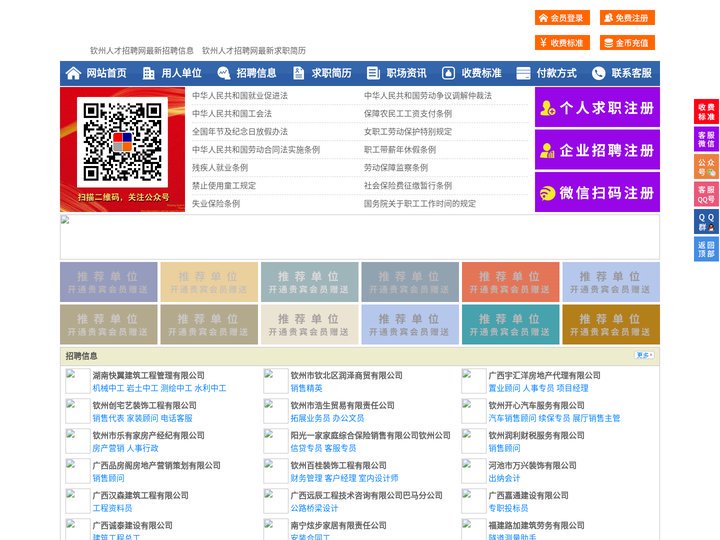Viewport: 720px width, 540px height.
Task: Click the orange 收费标准 button at top
Action: point(562,43)
